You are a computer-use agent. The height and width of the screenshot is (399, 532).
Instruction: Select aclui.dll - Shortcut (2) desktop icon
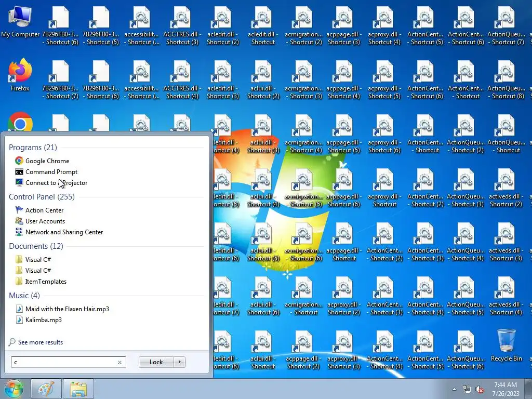point(263,79)
